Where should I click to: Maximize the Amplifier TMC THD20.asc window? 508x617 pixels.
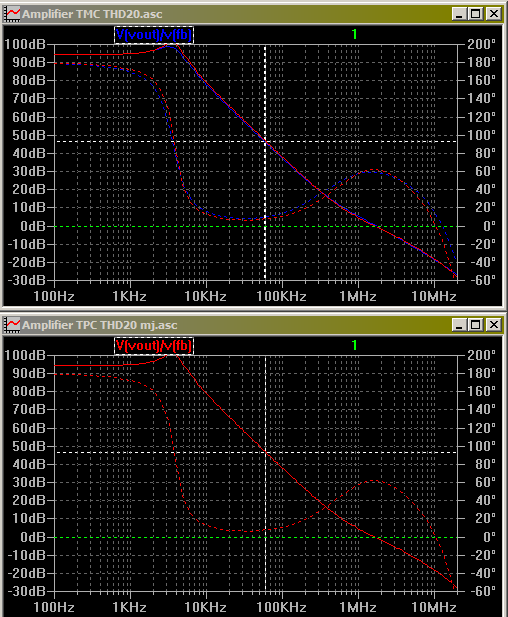[475, 14]
